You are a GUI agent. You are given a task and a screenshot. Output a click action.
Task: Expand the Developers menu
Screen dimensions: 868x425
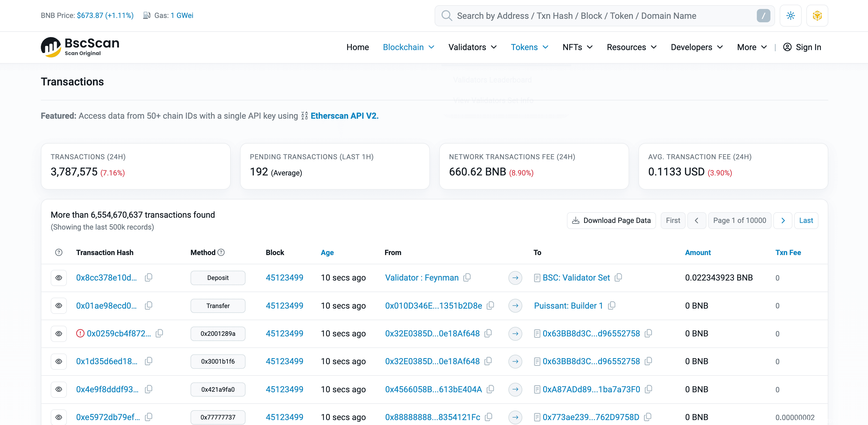click(x=697, y=47)
